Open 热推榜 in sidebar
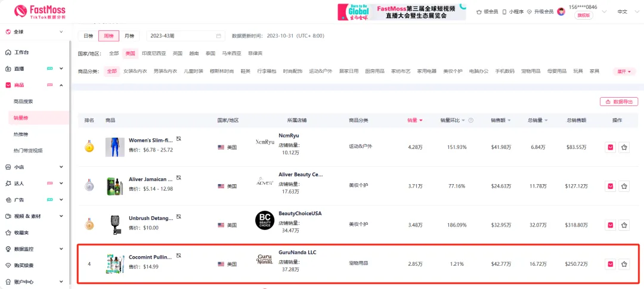The width and height of the screenshot is (644, 289). [x=20, y=134]
